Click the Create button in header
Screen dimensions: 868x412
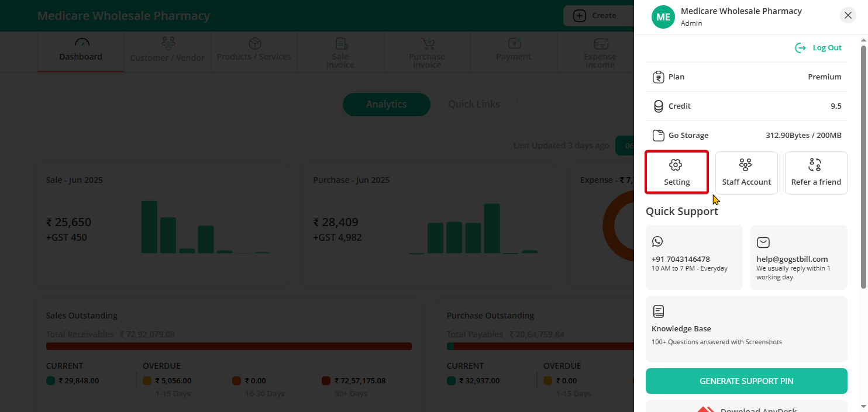(x=599, y=16)
